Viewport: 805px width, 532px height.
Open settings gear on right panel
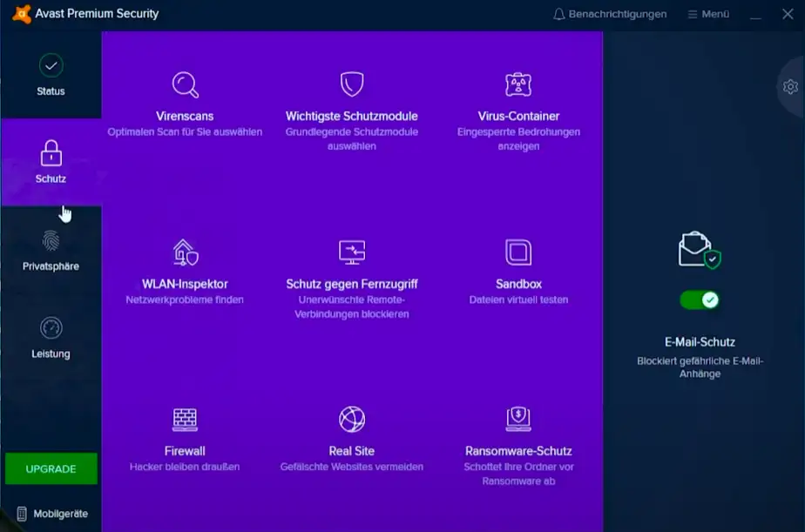790,87
